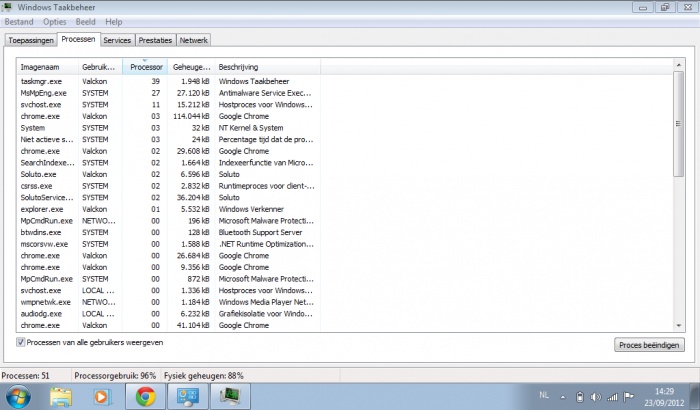Select the csrss.exe process row
This screenshot has height=410, width=700.
click(168, 186)
